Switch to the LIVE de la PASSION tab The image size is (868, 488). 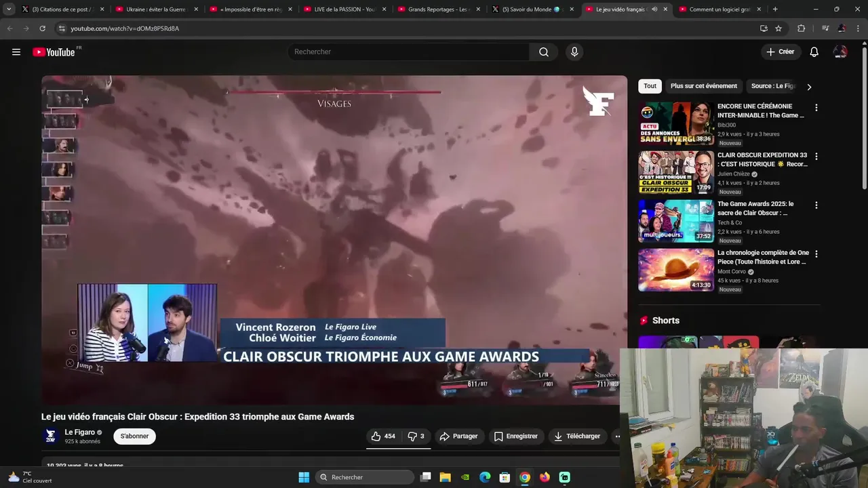point(345,9)
